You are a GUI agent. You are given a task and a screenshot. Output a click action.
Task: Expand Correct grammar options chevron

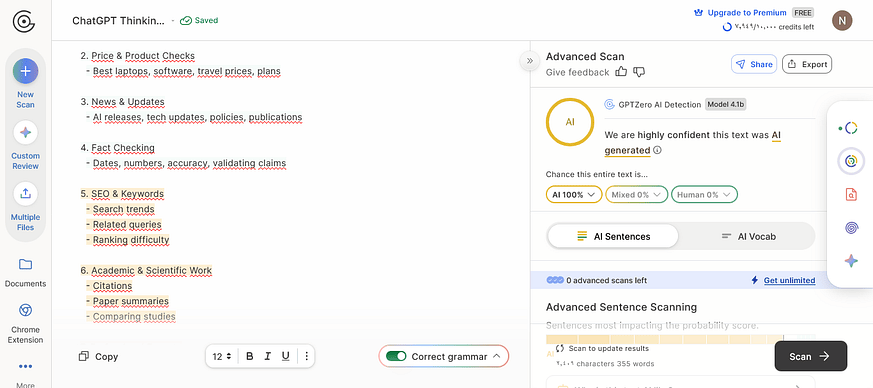coord(497,356)
